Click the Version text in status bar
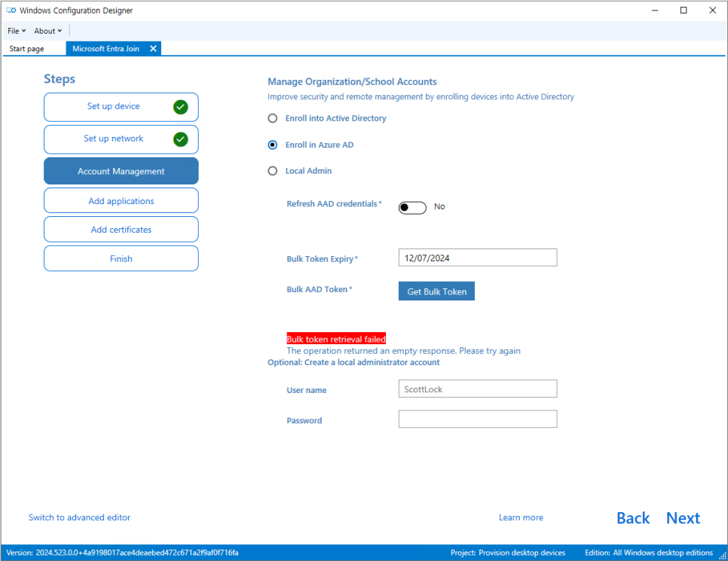 pos(122,553)
